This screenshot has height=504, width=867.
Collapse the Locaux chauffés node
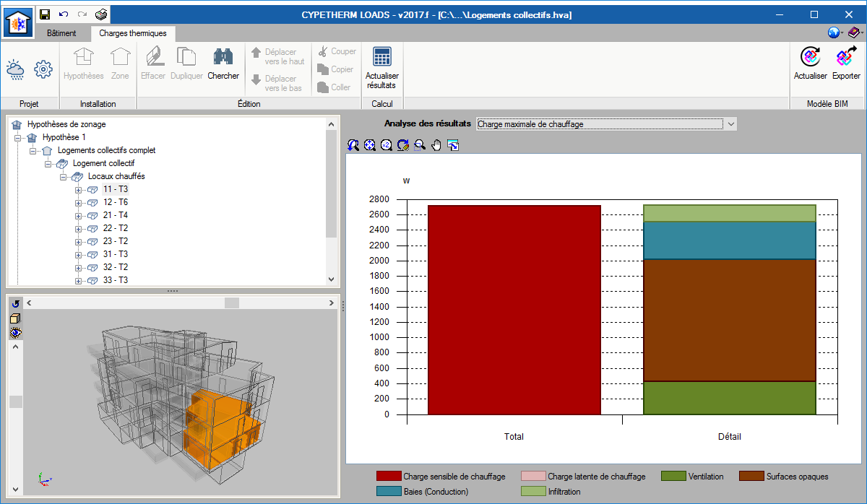[64, 176]
